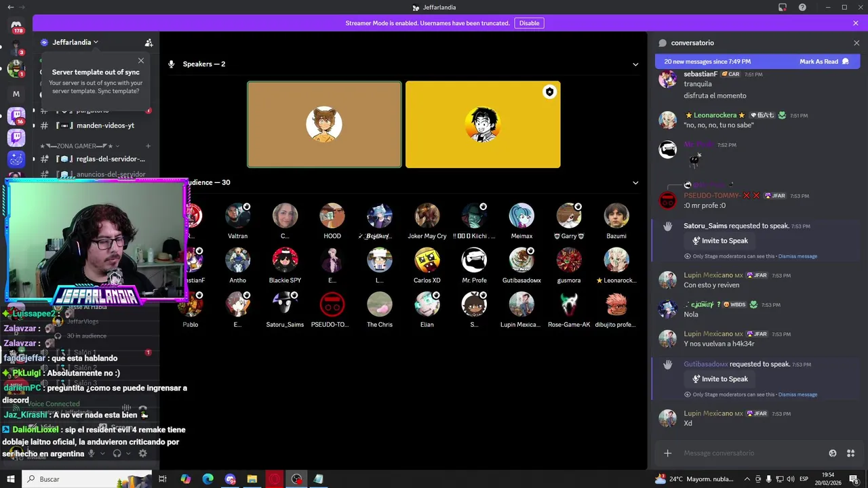868x488 pixels.
Task: Open The Chris's audience avatar
Action: tap(380, 304)
